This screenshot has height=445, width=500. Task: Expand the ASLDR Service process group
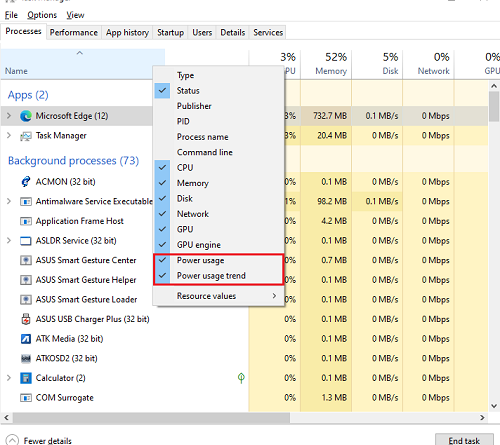[9, 240]
